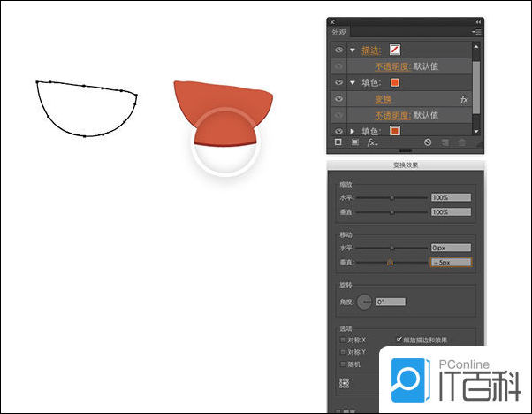
Task: Collapse the panel using double-arrow icon
Action: 478,21
